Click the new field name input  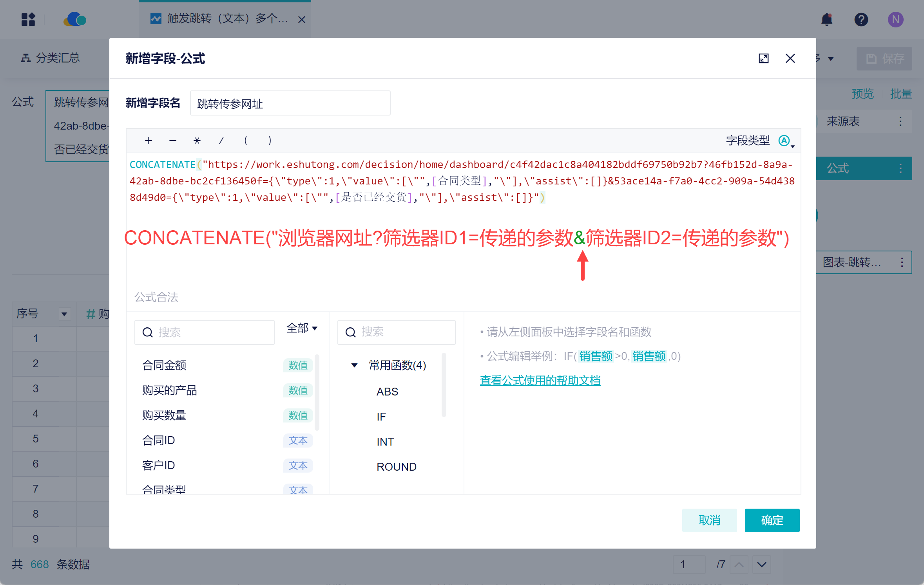[x=290, y=103]
